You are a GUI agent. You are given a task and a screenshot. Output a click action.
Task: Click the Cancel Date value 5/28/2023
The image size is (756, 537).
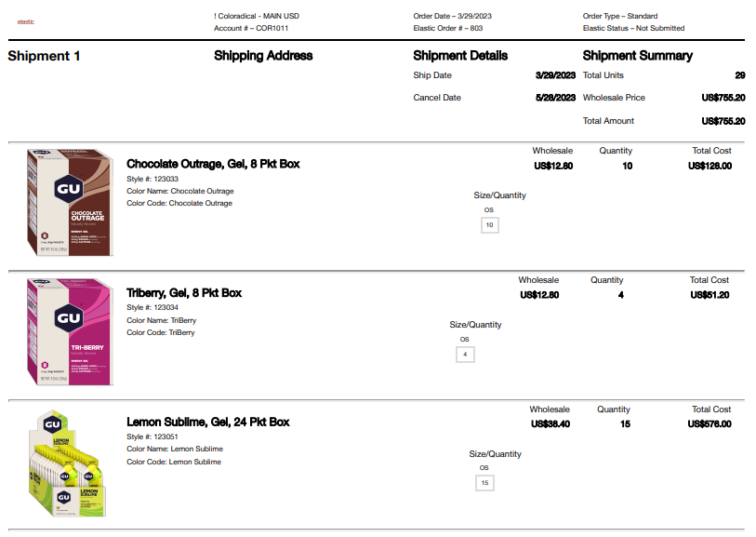tap(556, 98)
